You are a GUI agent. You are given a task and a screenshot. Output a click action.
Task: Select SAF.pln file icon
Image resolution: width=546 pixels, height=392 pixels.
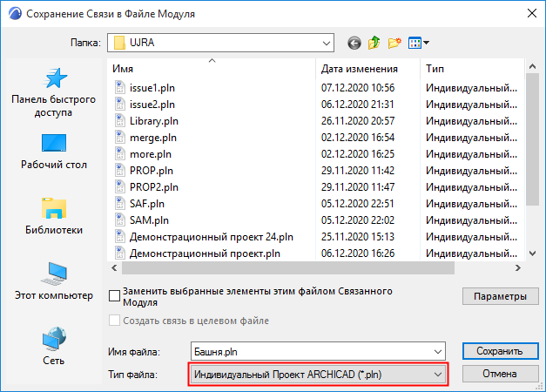pos(120,204)
